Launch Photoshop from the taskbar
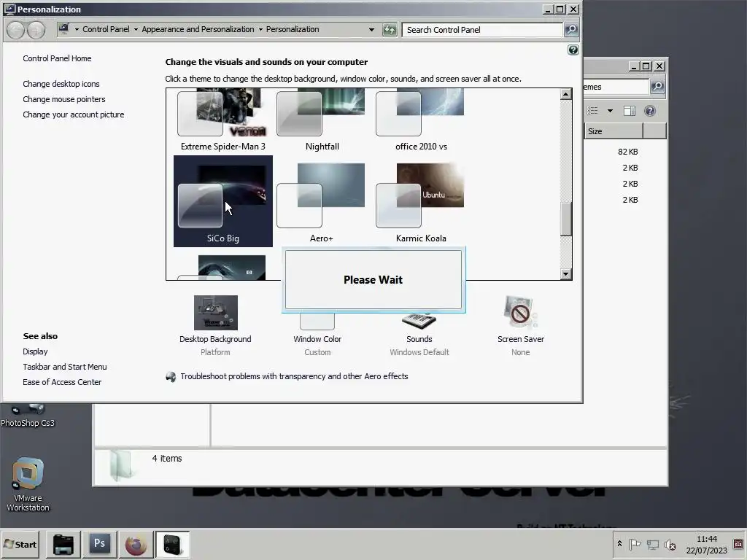The height and width of the screenshot is (560, 747). click(99, 544)
